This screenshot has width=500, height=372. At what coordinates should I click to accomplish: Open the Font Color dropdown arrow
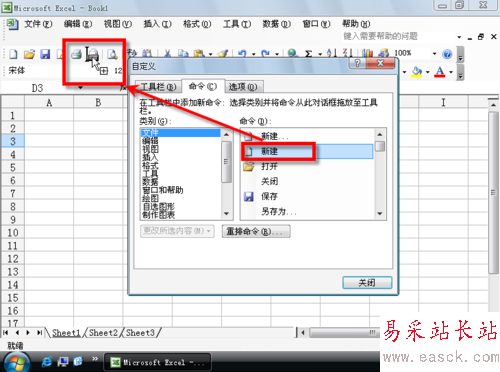[451, 72]
